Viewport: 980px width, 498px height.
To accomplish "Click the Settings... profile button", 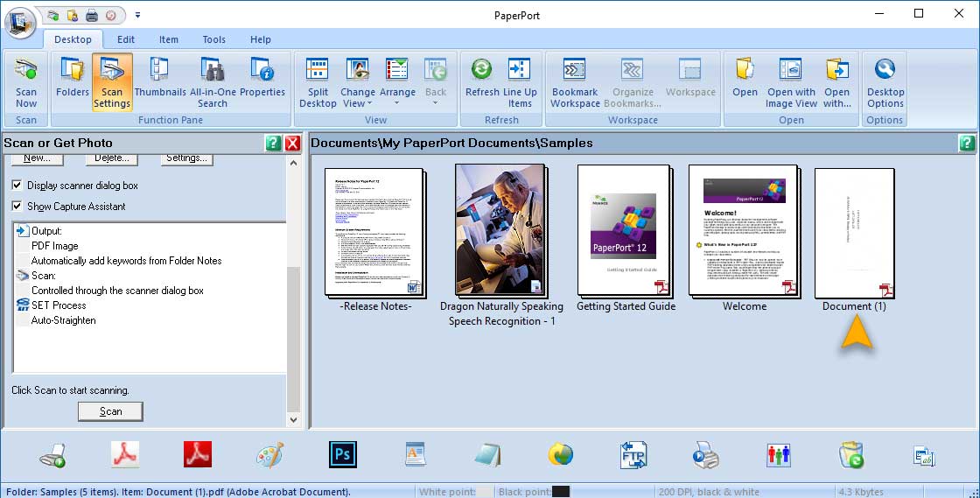I will [x=187, y=158].
